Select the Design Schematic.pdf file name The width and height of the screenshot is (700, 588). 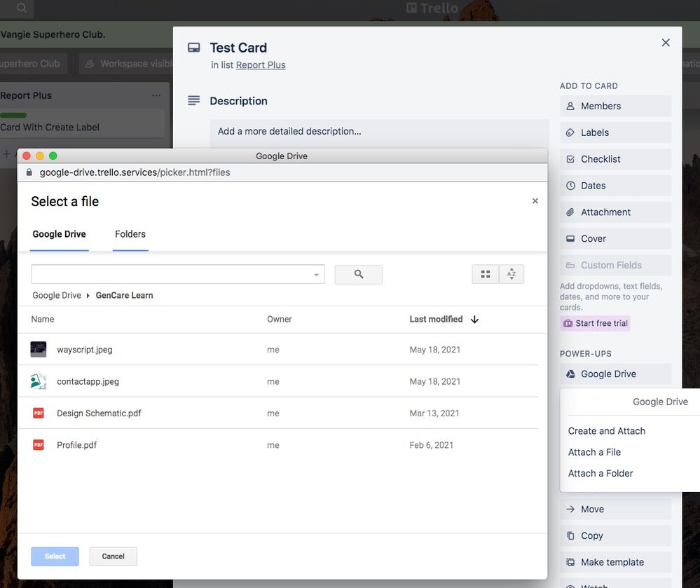[99, 413]
